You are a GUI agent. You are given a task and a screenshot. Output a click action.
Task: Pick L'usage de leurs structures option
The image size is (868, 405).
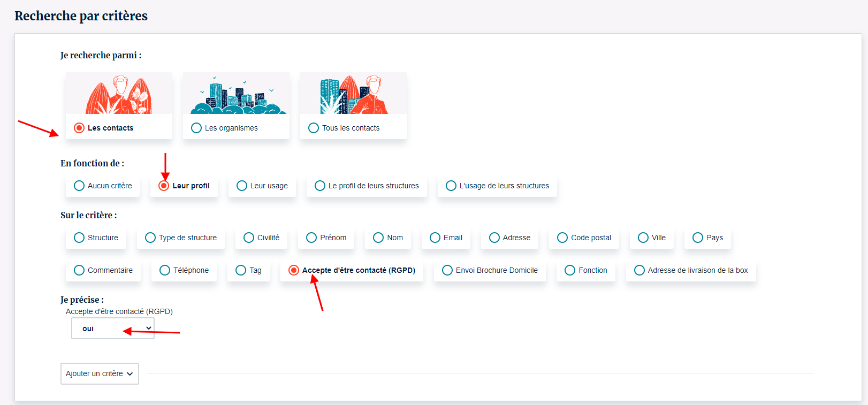coord(451,186)
